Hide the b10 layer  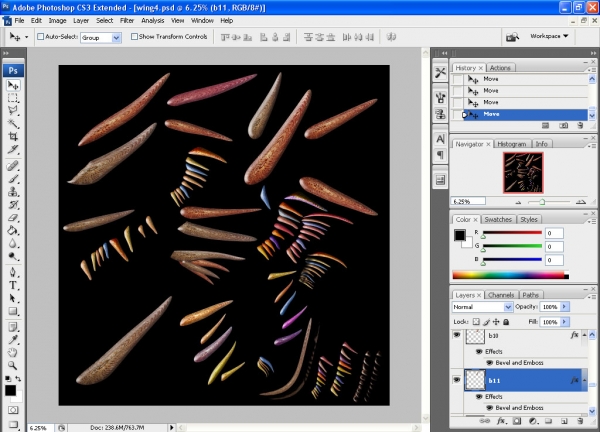457,335
